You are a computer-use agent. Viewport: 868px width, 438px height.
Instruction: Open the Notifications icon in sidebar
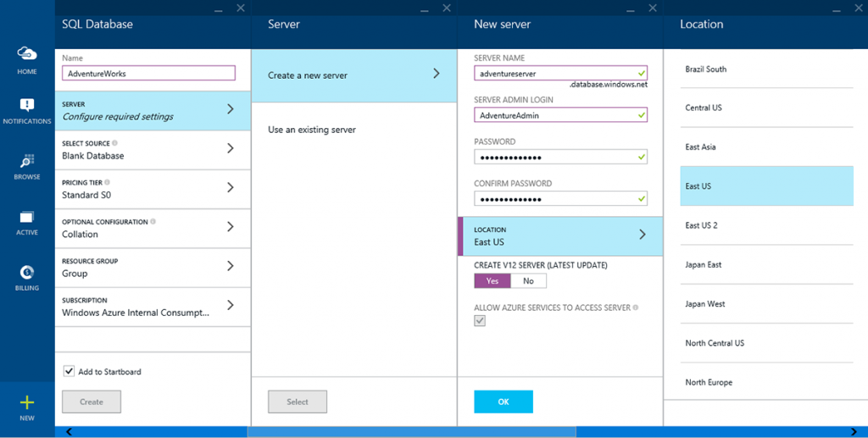26,104
